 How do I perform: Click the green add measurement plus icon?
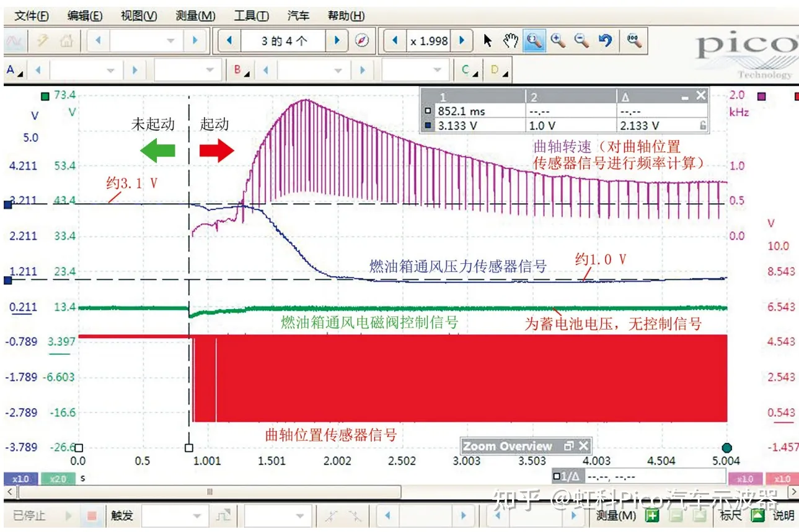pos(651,515)
